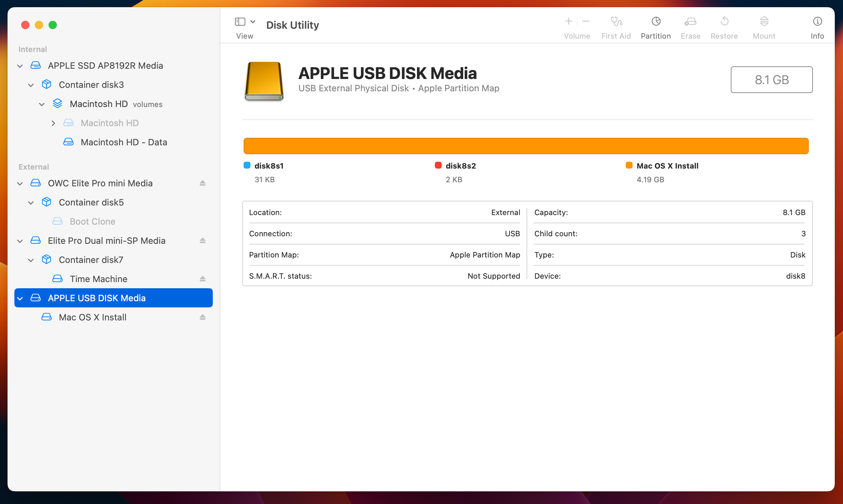Eject Elite Pro Dual mini-SP Media
Screen dimensions: 843x504
203,241
